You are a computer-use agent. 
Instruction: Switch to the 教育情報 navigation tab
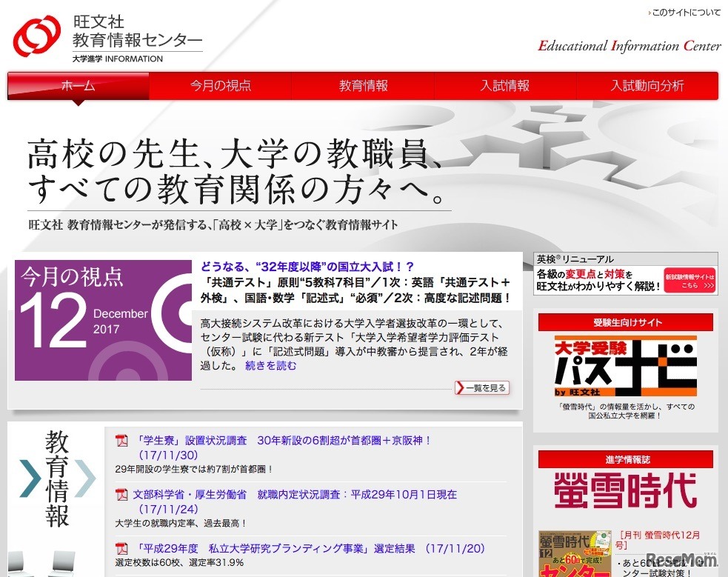point(363,85)
